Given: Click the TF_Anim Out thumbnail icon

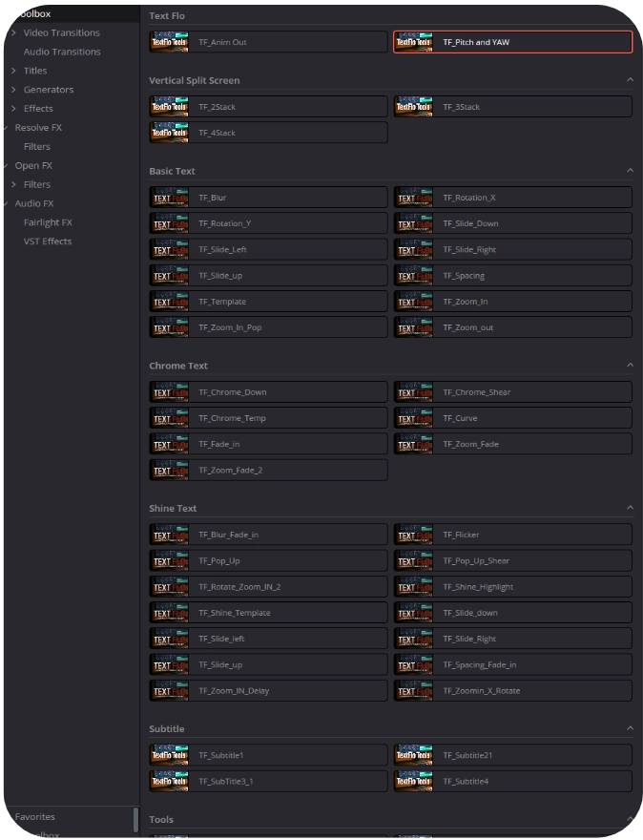Looking at the screenshot, I should (x=169, y=42).
